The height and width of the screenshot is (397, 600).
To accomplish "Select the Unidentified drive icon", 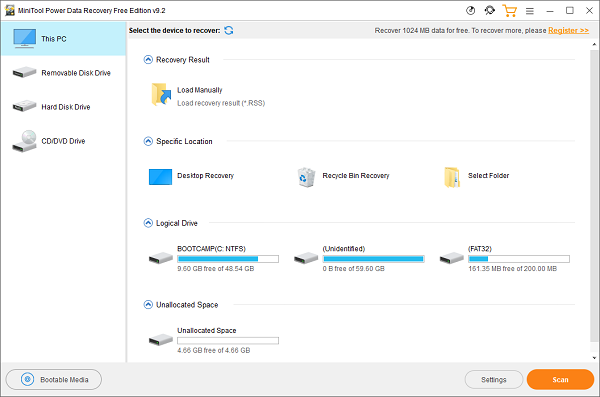I will pyautogui.click(x=306, y=258).
